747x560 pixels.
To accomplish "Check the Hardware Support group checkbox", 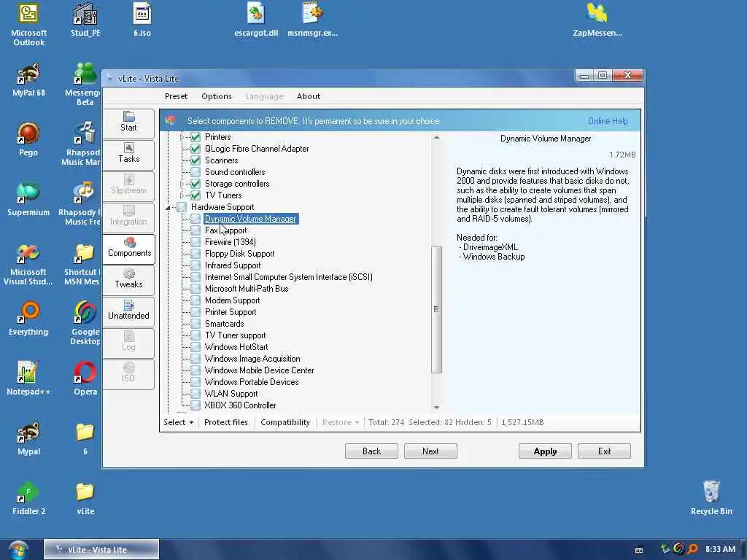I will coord(182,207).
